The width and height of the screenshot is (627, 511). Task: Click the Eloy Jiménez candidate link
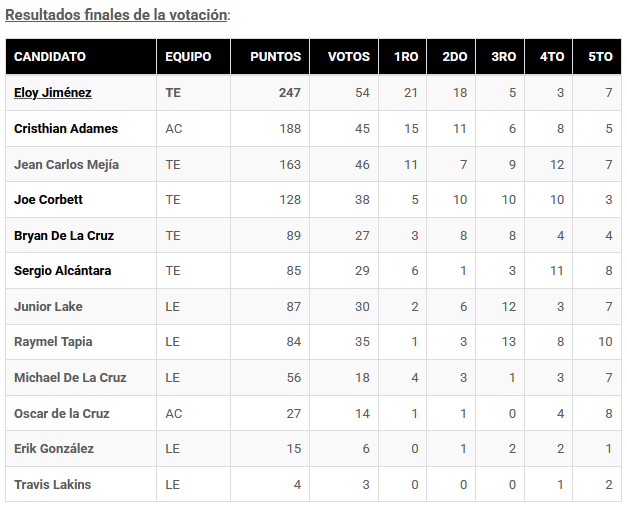[x=53, y=93]
